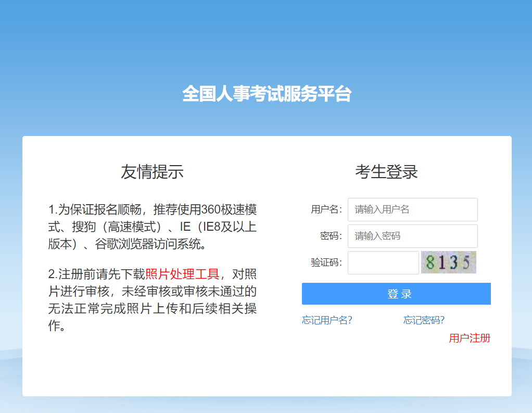Open the 忘记密码? link
Screen dimensions: 532x413
(x=424, y=320)
